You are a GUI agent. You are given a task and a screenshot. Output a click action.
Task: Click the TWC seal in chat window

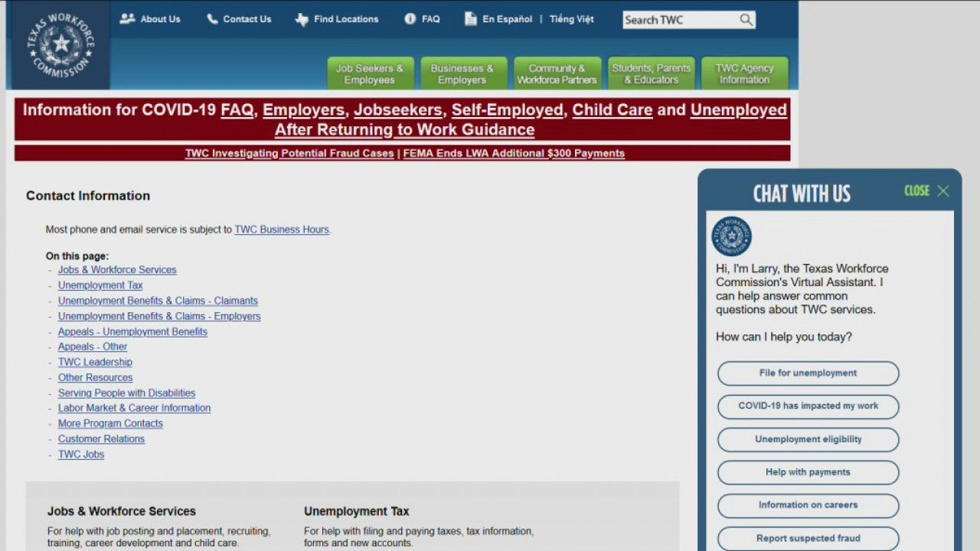pyautogui.click(x=732, y=236)
